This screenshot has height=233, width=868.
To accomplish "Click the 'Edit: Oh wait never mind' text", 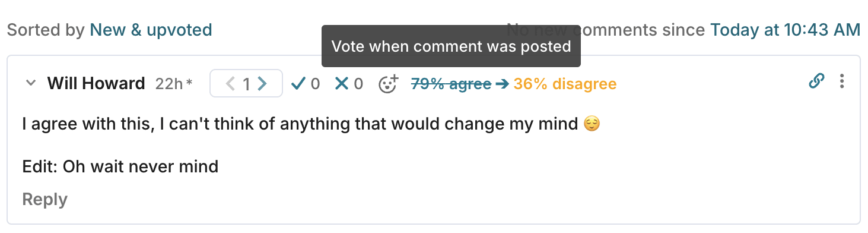I will [x=120, y=166].
